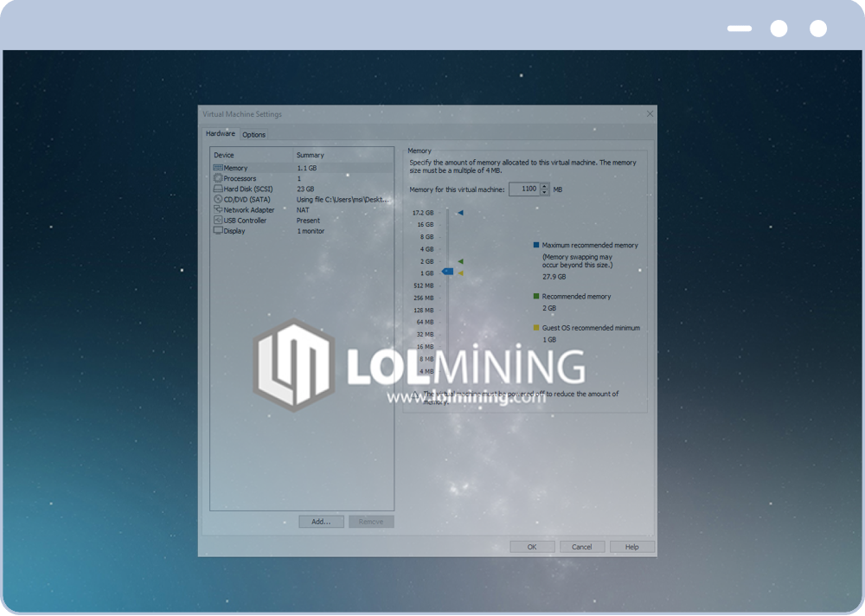Click the Memory device icon
This screenshot has width=865, height=616.
(218, 168)
